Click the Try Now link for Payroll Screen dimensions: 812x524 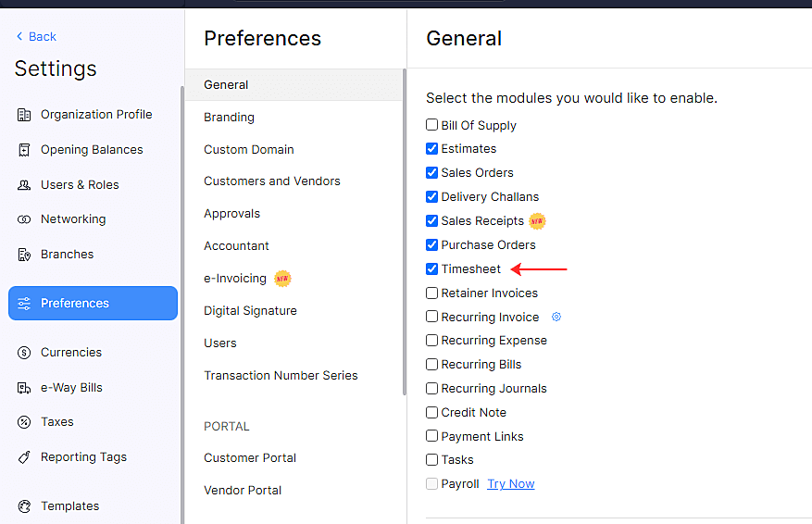pyautogui.click(x=511, y=484)
